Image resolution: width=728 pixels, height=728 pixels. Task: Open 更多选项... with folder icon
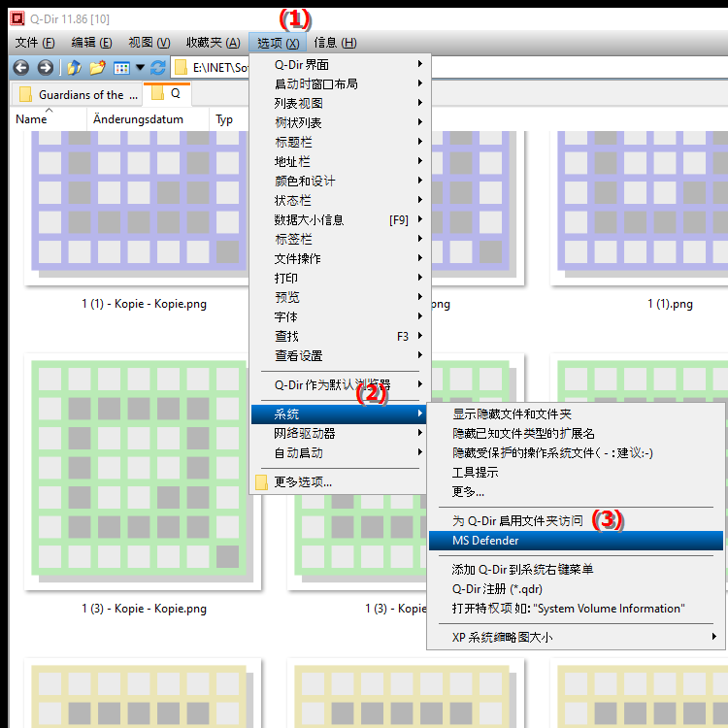[339, 482]
